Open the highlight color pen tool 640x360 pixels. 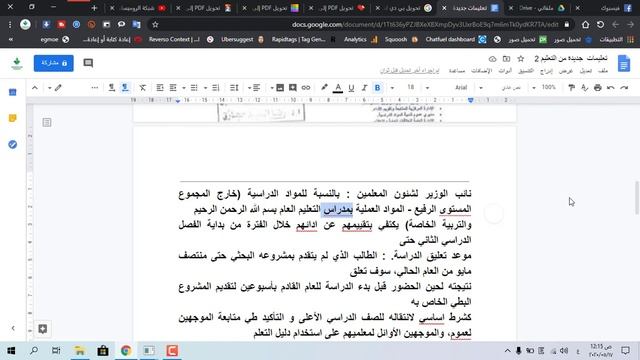324,88
